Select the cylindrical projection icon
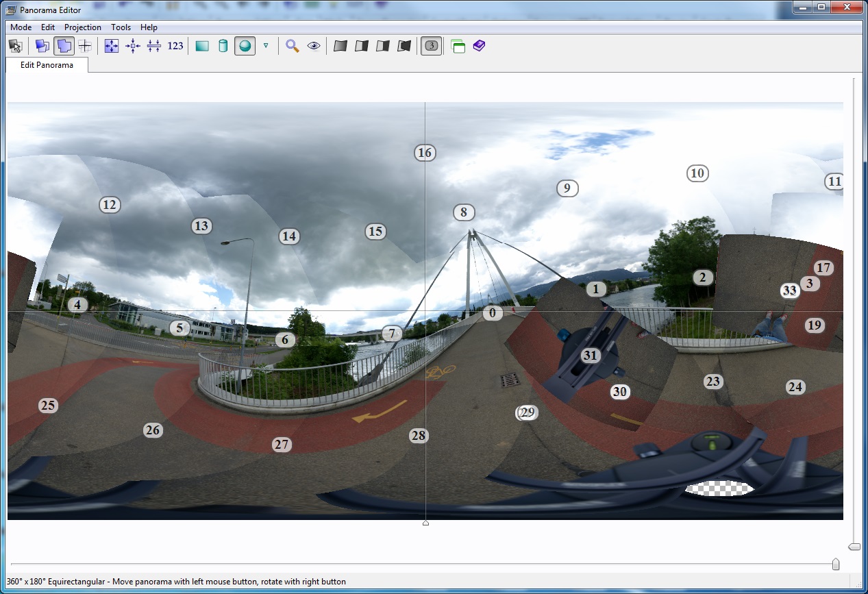 click(x=223, y=46)
